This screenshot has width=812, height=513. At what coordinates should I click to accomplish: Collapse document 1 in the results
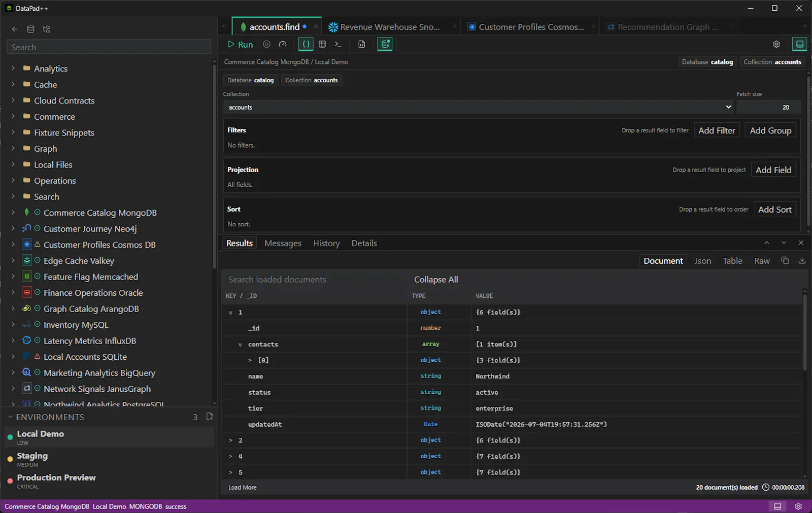[230, 313]
